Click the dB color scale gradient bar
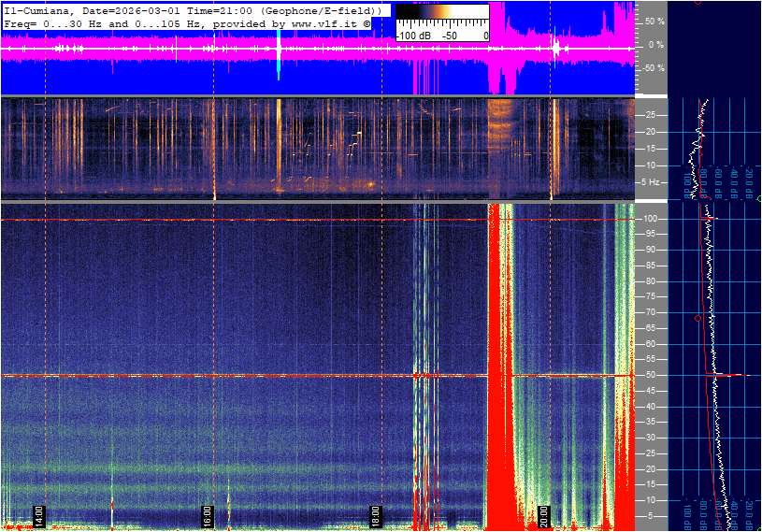 coord(441,17)
